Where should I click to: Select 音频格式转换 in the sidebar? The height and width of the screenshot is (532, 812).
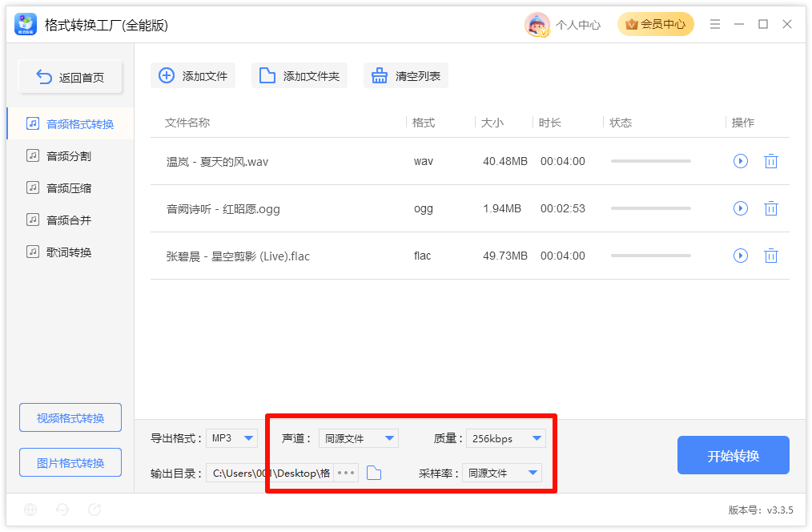pyautogui.click(x=70, y=124)
